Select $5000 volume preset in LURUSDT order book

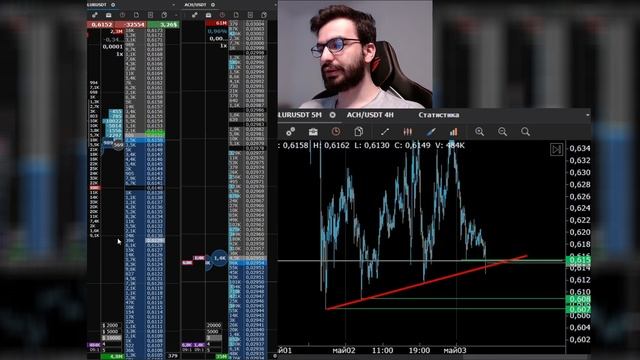tap(111, 331)
